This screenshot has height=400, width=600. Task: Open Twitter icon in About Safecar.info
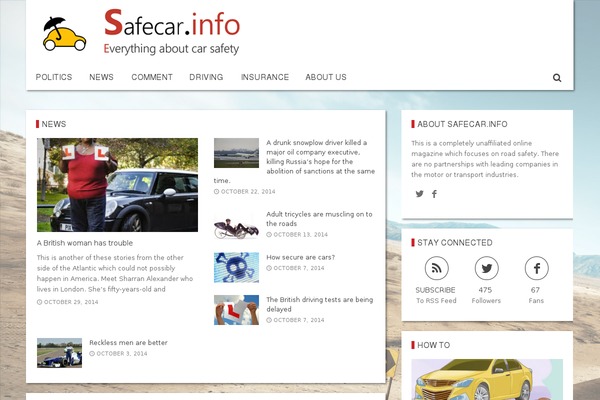pyautogui.click(x=420, y=194)
